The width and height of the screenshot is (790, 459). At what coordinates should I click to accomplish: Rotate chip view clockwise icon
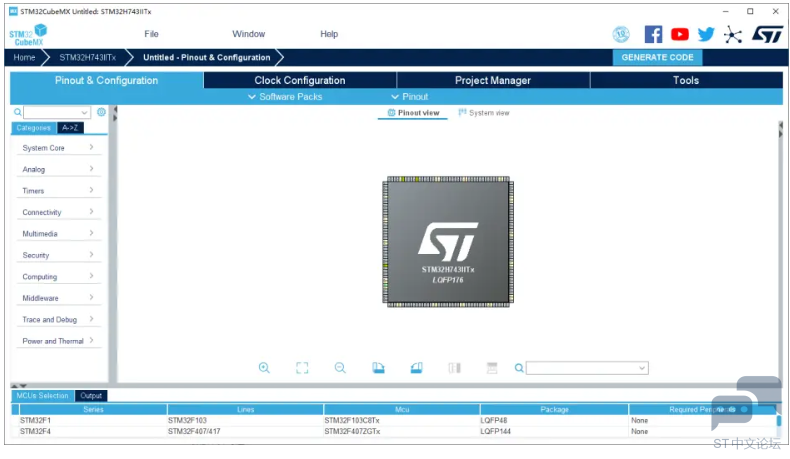378,368
